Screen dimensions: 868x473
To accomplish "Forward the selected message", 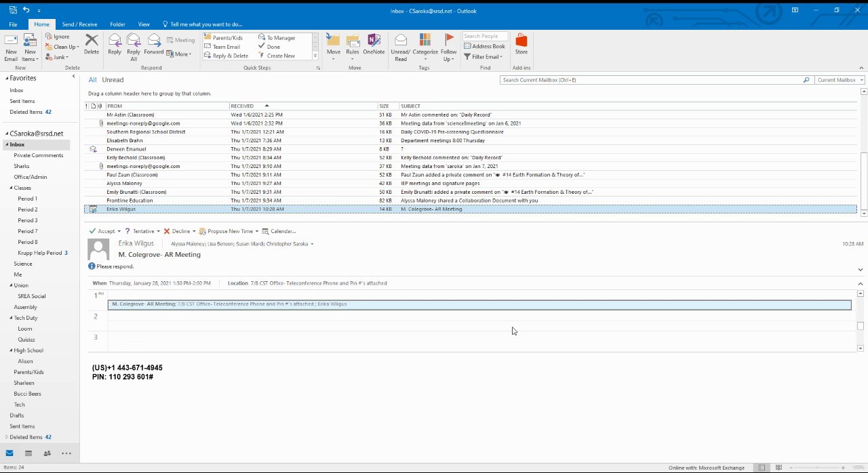I will pyautogui.click(x=154, y=45).
